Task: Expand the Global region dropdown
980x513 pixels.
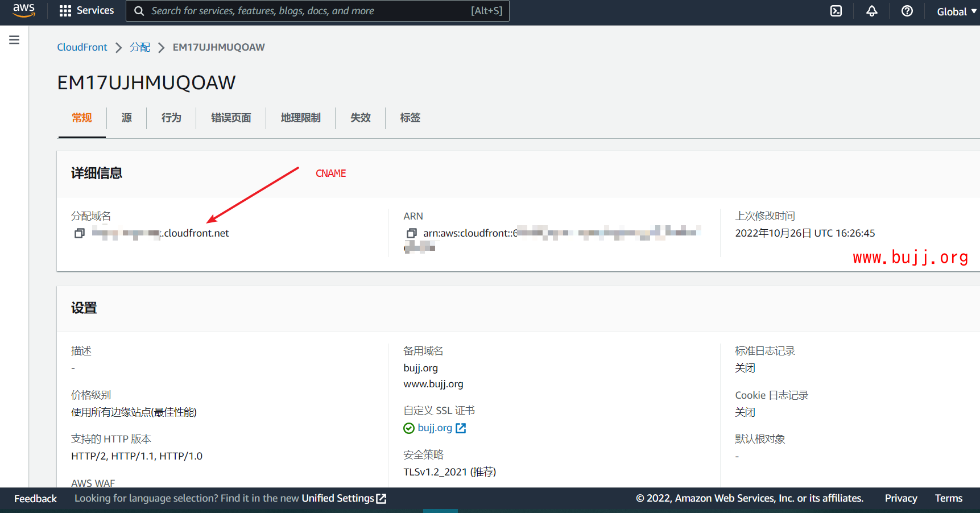Action: tap(957, 11)
